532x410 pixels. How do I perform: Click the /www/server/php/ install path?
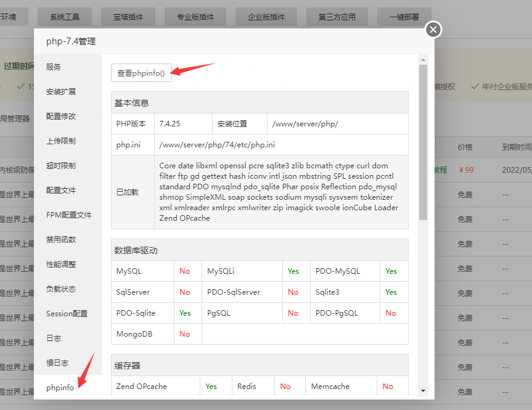pos(305,124)
